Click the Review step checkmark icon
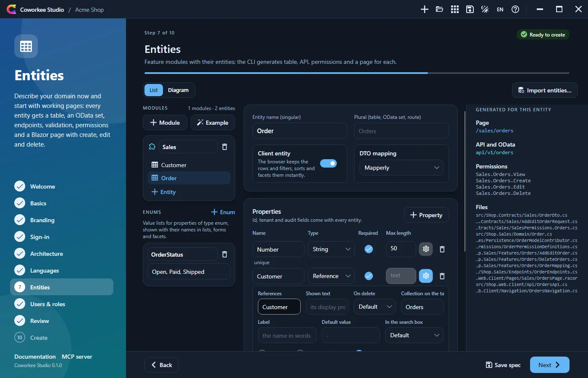The image size is (588, 378). click(20, 320)
